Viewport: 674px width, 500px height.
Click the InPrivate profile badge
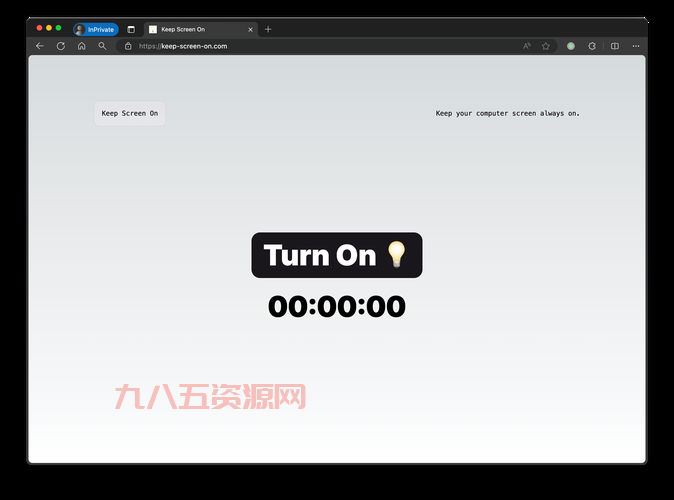pos(96,29)
